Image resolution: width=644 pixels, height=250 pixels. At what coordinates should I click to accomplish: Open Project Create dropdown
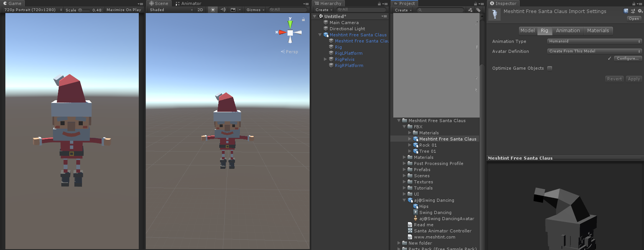pos(403,10)
